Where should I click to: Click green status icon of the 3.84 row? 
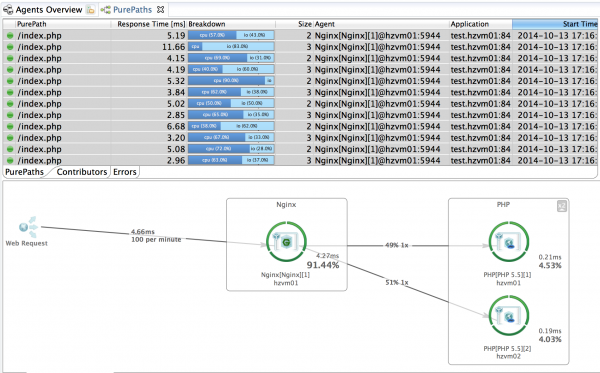(x=10, y=93)
